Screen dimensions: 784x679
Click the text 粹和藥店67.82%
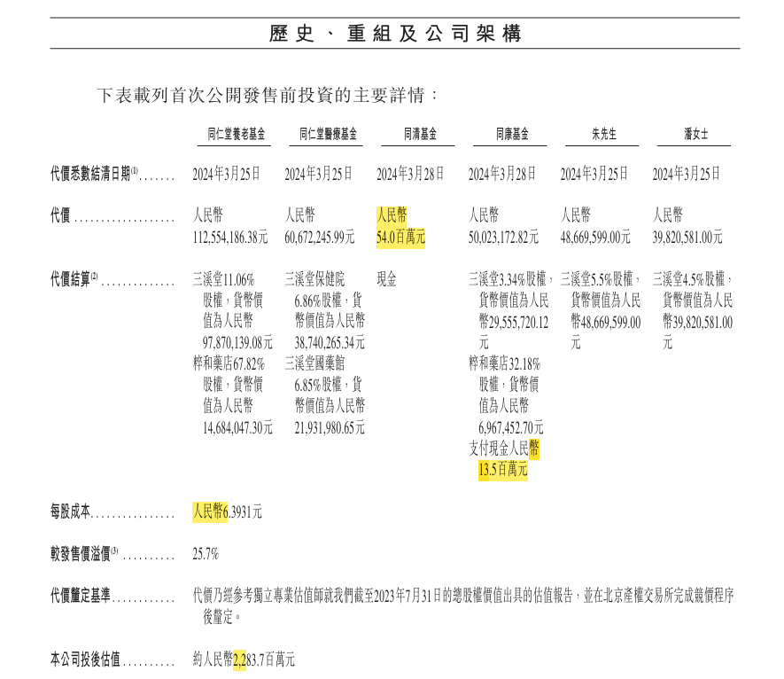click(x=229, y=363)
